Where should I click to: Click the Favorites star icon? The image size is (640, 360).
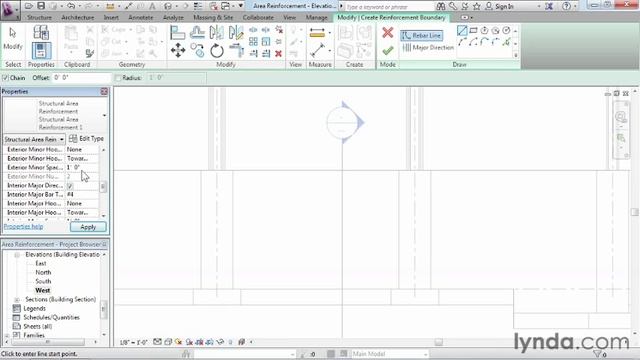pyautogui.click(x=476, y=6)
